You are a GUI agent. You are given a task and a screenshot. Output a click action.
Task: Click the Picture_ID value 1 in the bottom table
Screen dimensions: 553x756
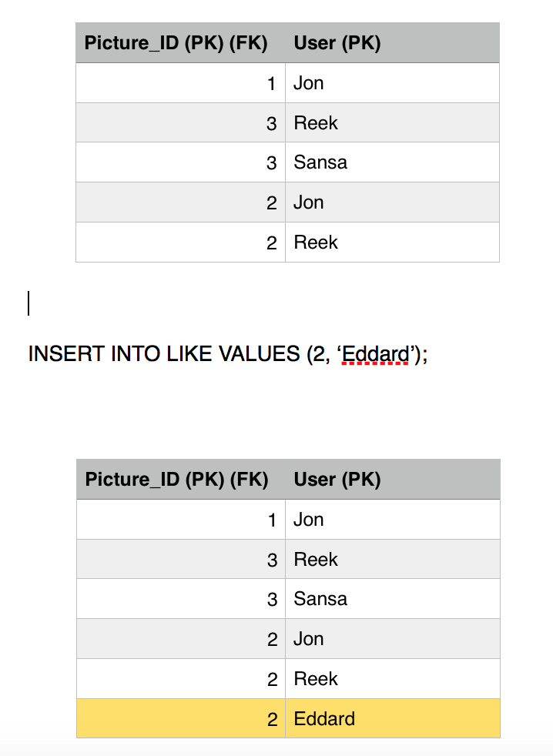[272, 520]
